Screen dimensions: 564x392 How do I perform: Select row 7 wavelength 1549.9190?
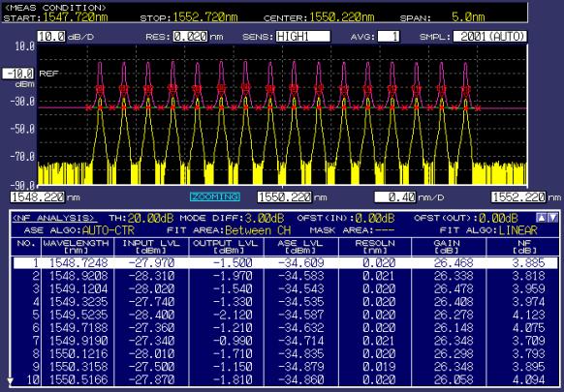[x=78, y=341]
